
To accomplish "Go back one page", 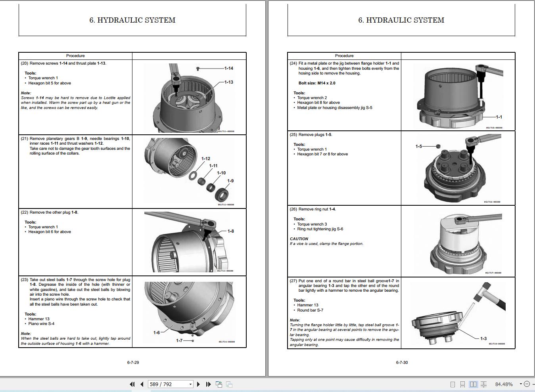I will [141, 384].
